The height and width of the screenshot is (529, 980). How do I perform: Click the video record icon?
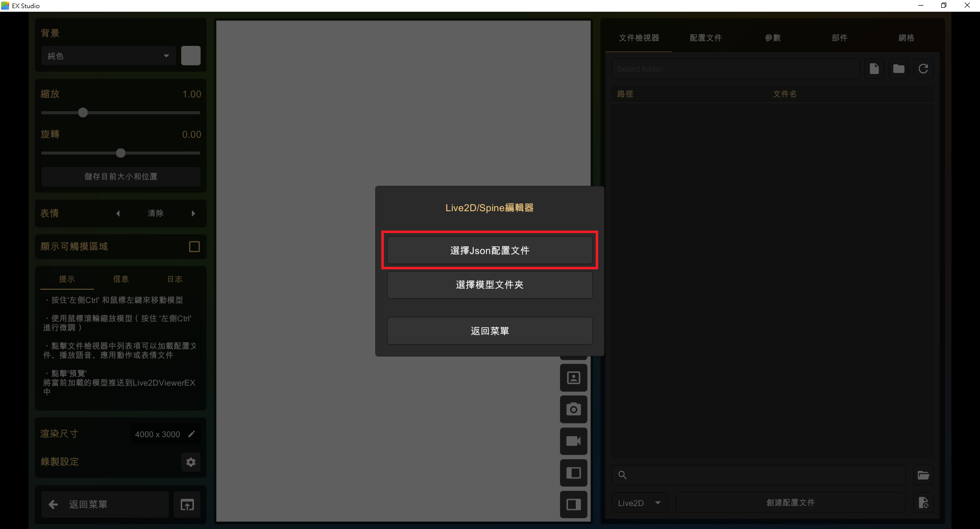(573, 441)
